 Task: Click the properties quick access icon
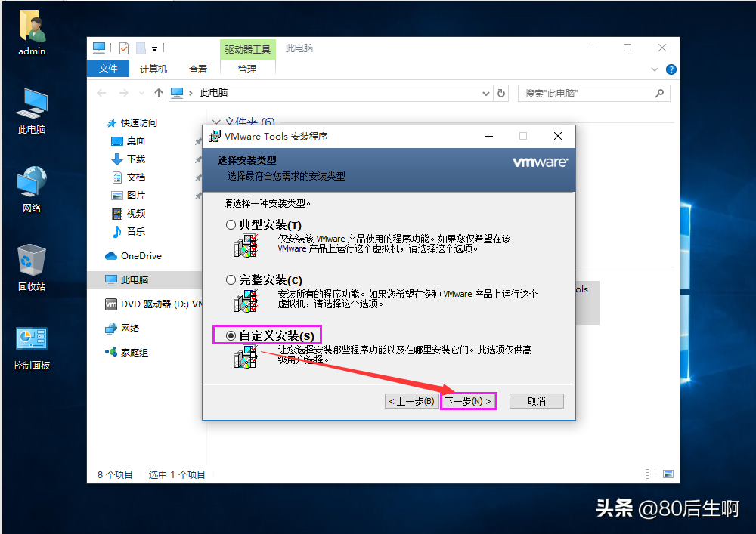tap(124, 48)
